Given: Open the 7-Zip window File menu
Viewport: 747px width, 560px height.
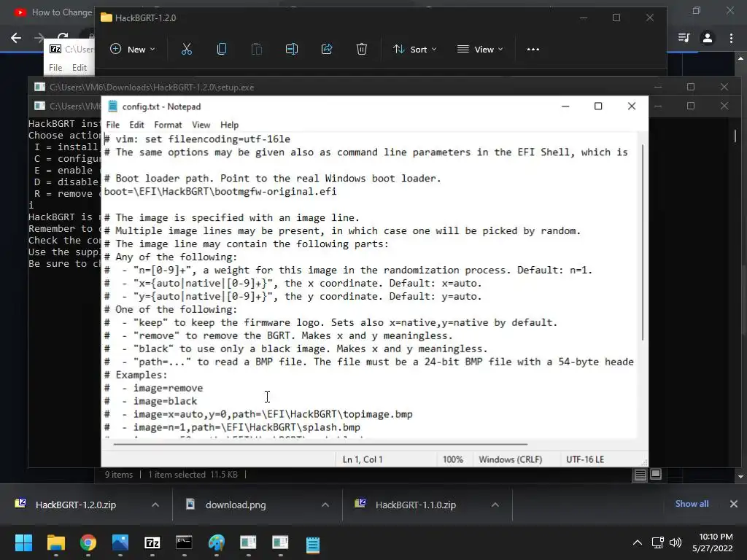Looking at the screenshot, I should click(x=55, y=68).
